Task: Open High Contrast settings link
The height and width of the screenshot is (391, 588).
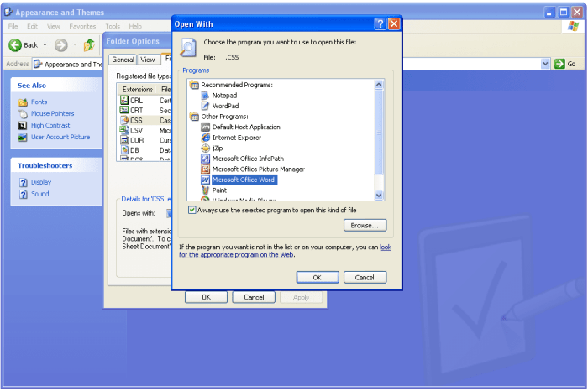Action: (x=50, y=125)
